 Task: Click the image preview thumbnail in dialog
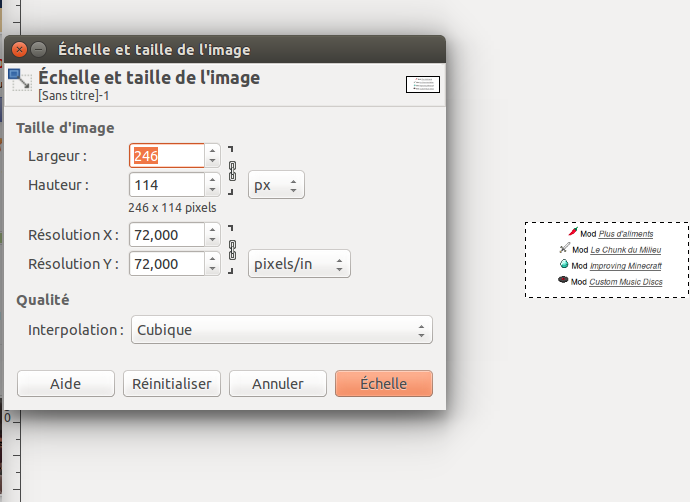click(x=423, y=84)
